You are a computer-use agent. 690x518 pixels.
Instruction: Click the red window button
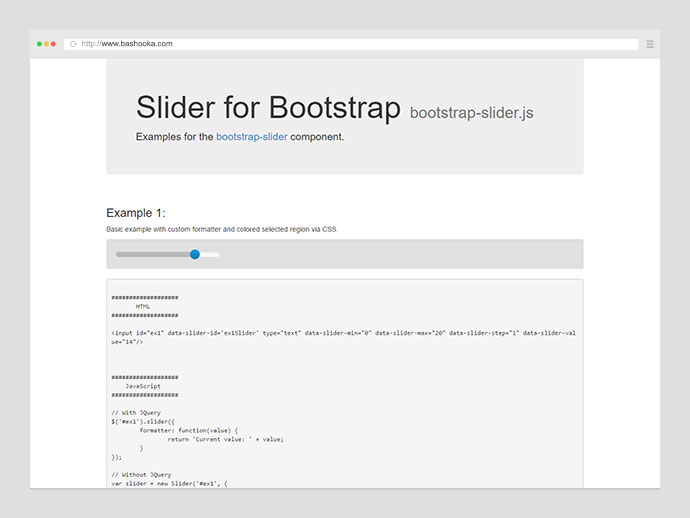[53, 44]
